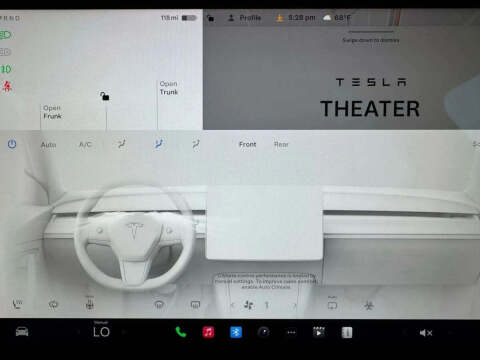Enable Bioweapon Defense mode
Image resolution: width=480 pixels, height=360 pixels.
click(369, 305)
